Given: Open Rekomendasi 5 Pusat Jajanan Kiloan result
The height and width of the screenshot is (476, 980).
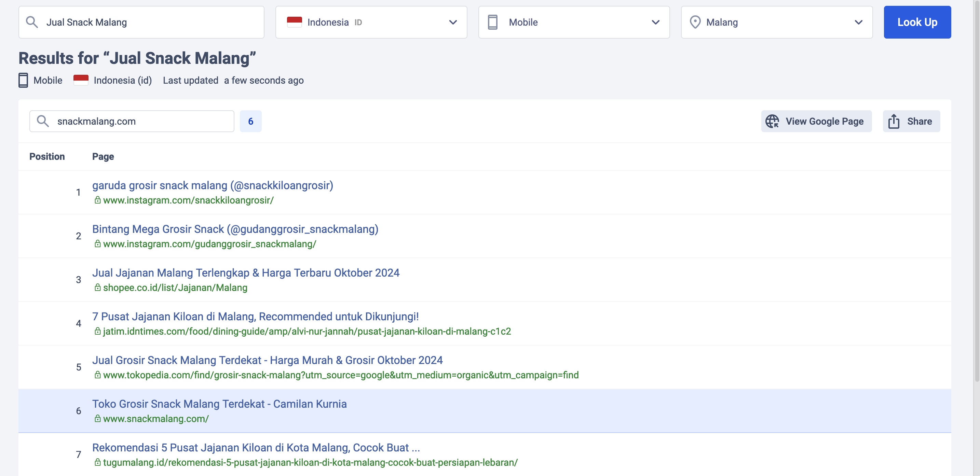Looking at the screenshot, I should (x=256, y=447).
